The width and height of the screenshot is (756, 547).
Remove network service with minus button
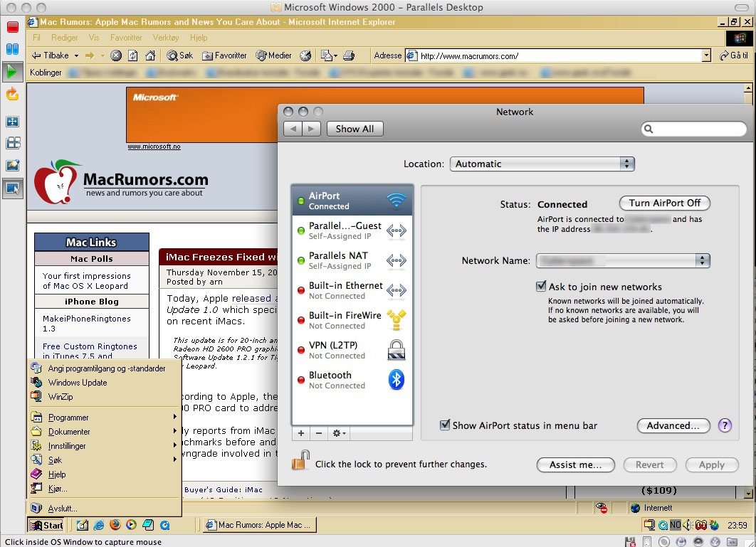pyautogui.click(x=319, y=433)
